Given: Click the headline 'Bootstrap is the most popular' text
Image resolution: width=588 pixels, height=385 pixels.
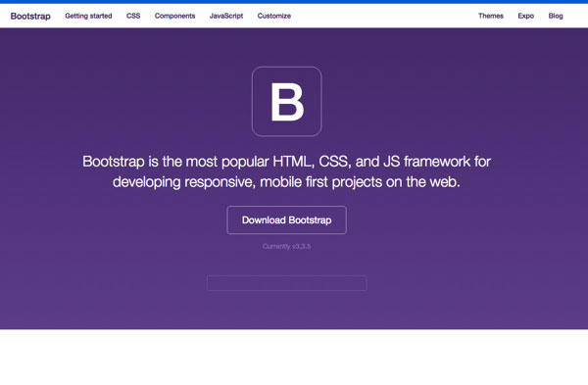Looking at the screenshot, I should point(175,162).
